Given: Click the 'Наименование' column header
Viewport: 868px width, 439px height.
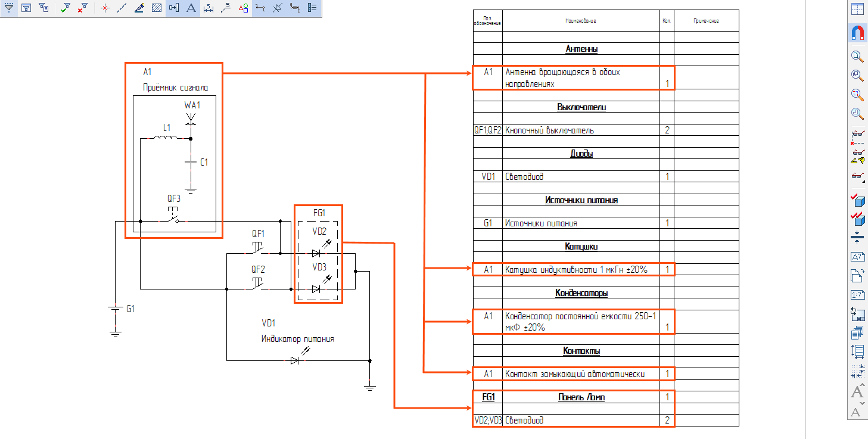Looking at the screenshot, I should pos(581,21).
